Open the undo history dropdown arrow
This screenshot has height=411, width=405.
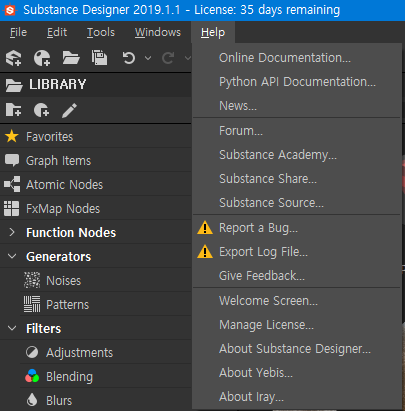(148, 58)
